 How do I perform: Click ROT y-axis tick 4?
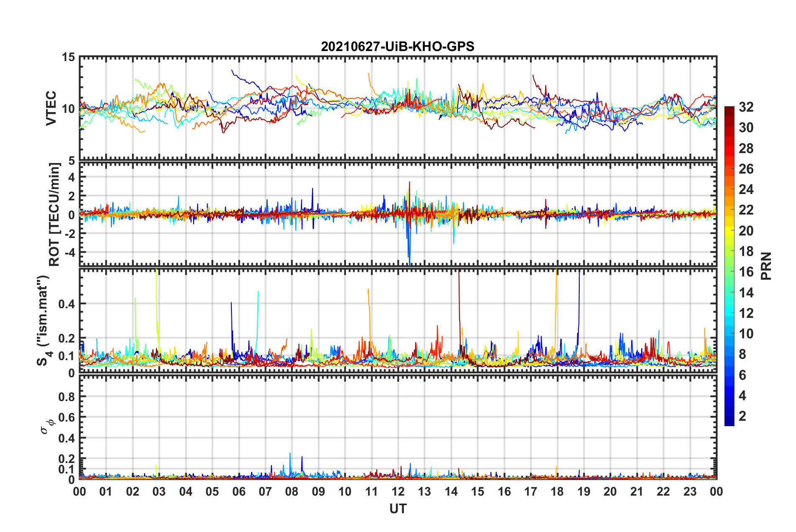pos(72,177)
